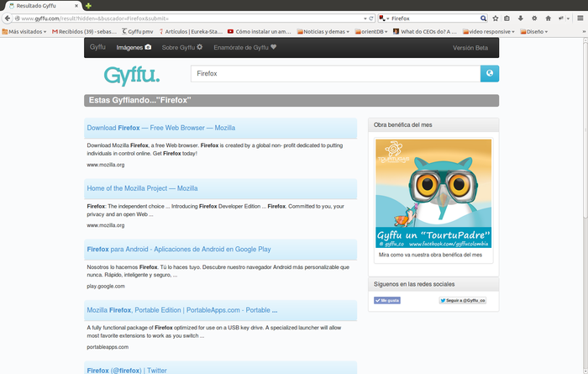Click Estas Gyffiando..."Firefox" banner text
The width and height of the screenshot is (588, 374).
click(x=140, y=100)
